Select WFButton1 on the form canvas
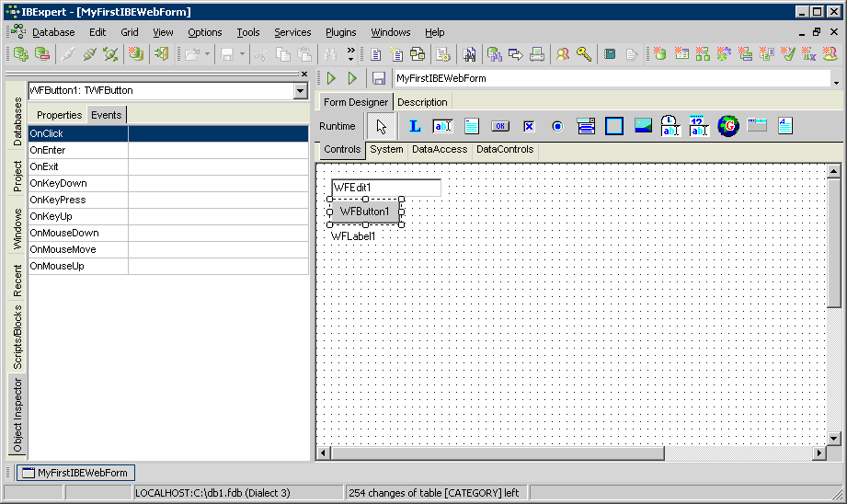The image size is (847, 504). coord(365,212)
